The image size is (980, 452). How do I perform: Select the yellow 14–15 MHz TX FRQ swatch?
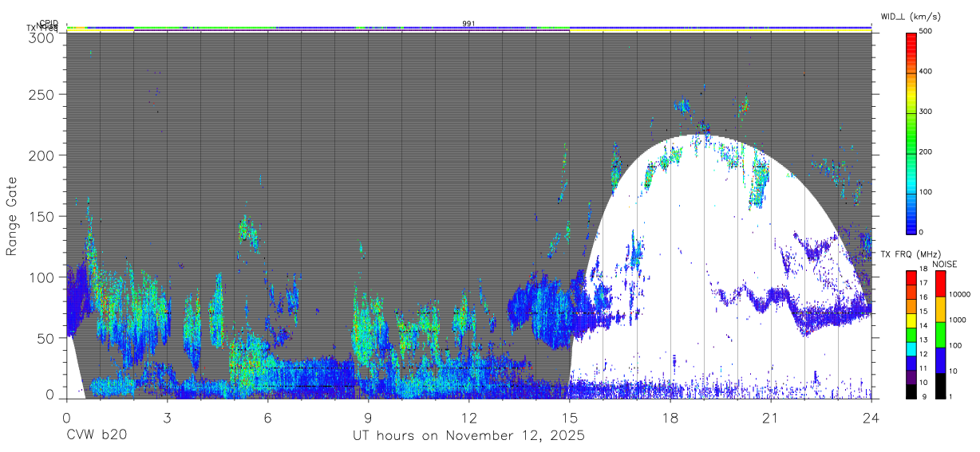coord(911,319)
